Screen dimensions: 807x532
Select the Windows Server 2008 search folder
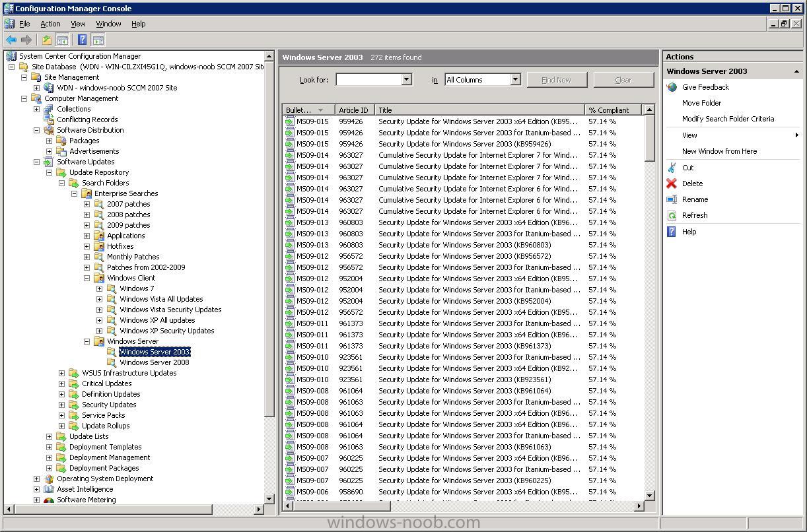(154, 362)
